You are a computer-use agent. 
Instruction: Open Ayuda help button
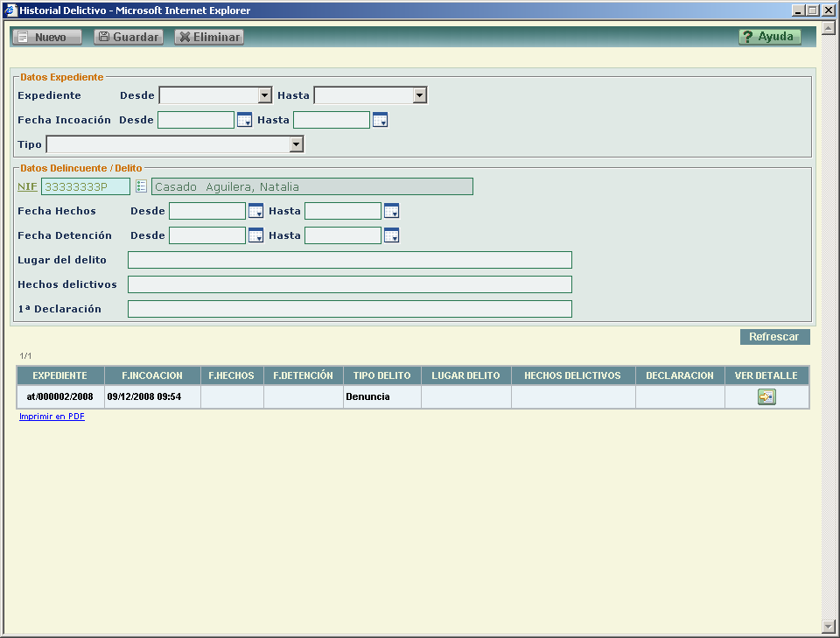pos(769,37)
